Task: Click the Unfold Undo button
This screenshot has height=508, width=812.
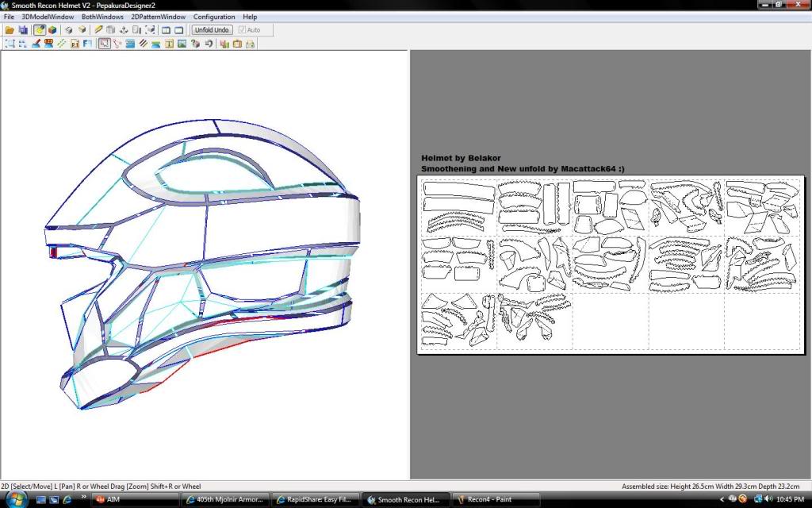Action: 212,30
